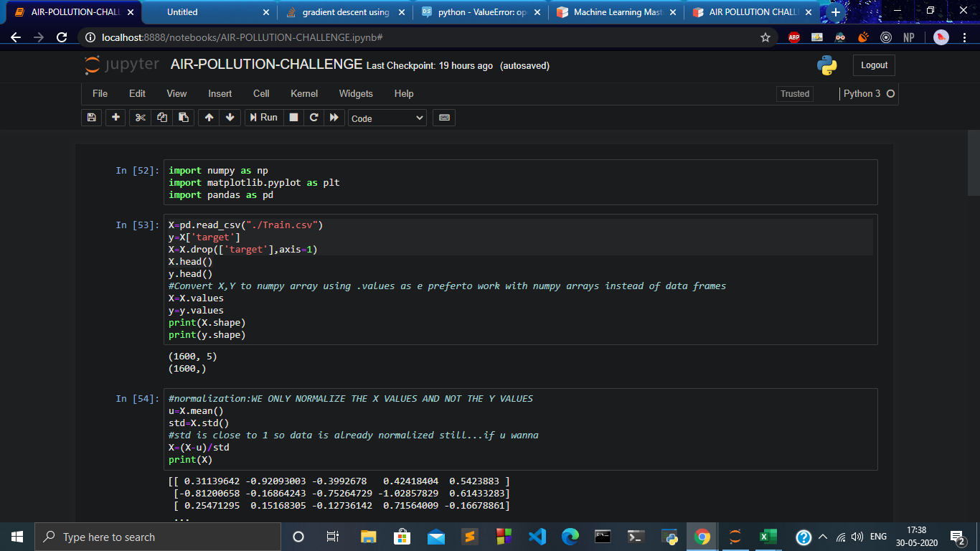Open Excel from the taskbar
This screenshot has height=551, width=980.
pyautogui.click(x=768, y=537)
